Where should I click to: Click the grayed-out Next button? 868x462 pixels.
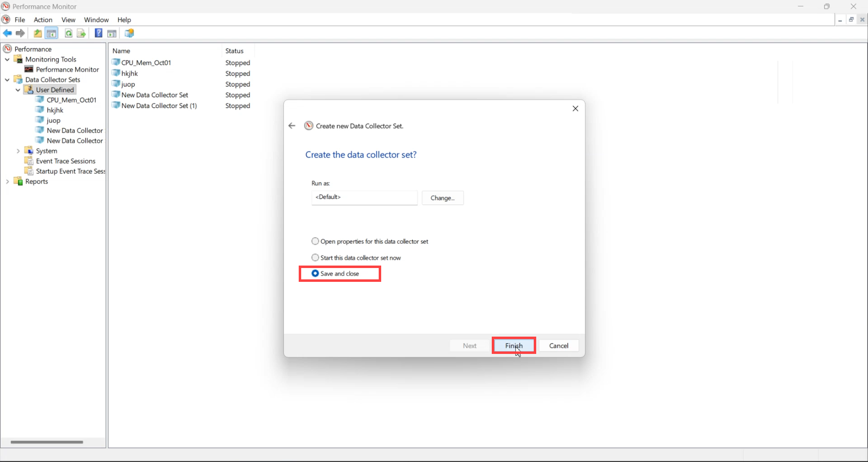click(470, 346)
